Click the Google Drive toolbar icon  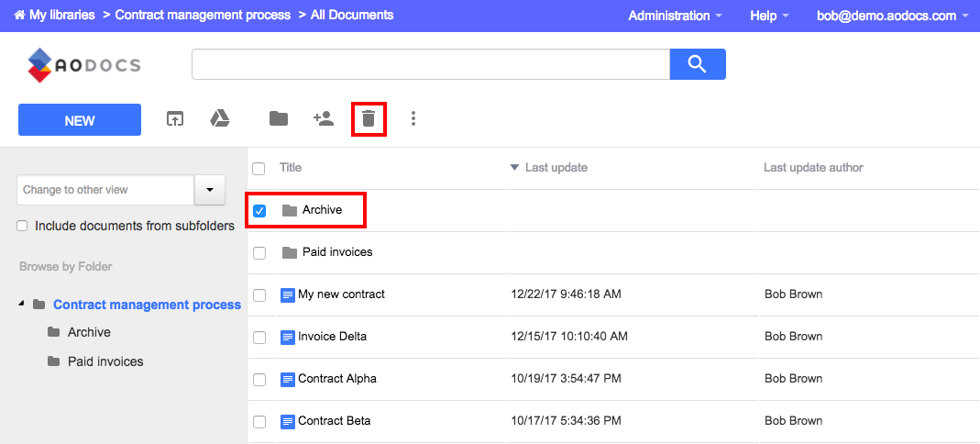tap(219, 118)
